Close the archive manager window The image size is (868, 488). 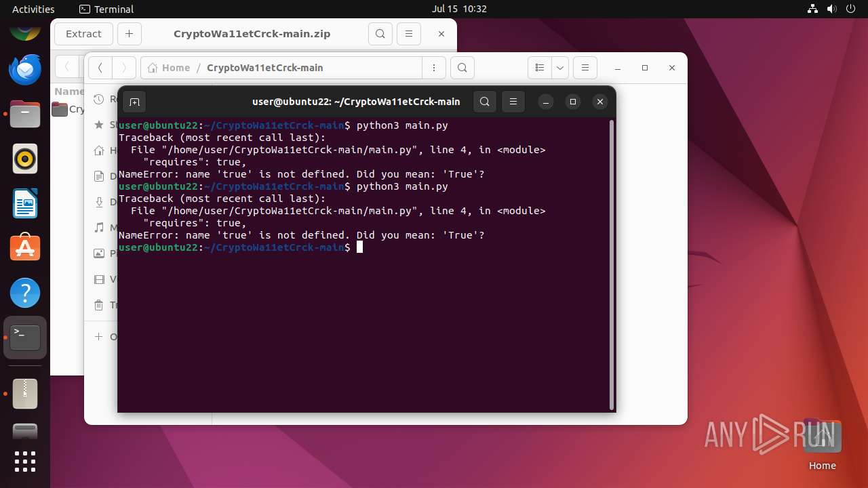coord(441,34)
